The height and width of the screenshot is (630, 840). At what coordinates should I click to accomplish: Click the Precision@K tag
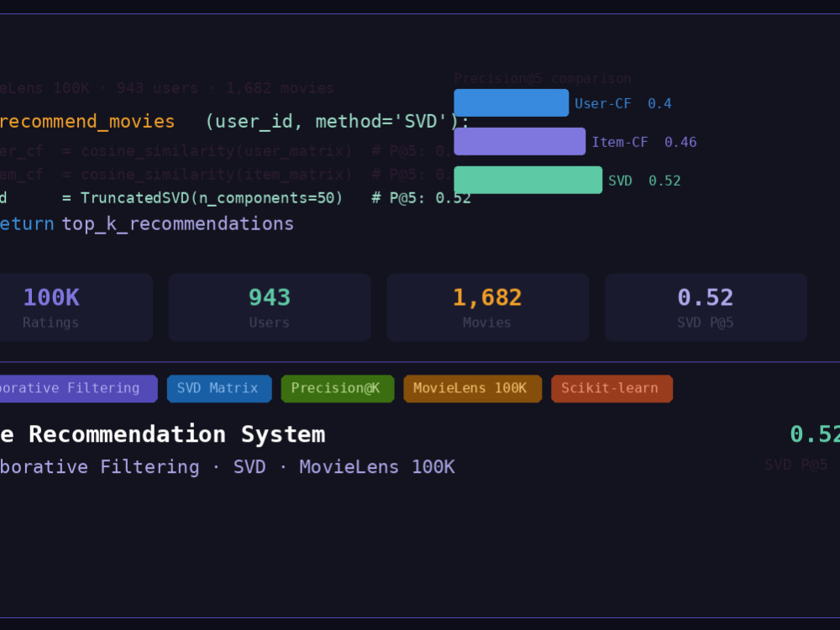[338, 388]
